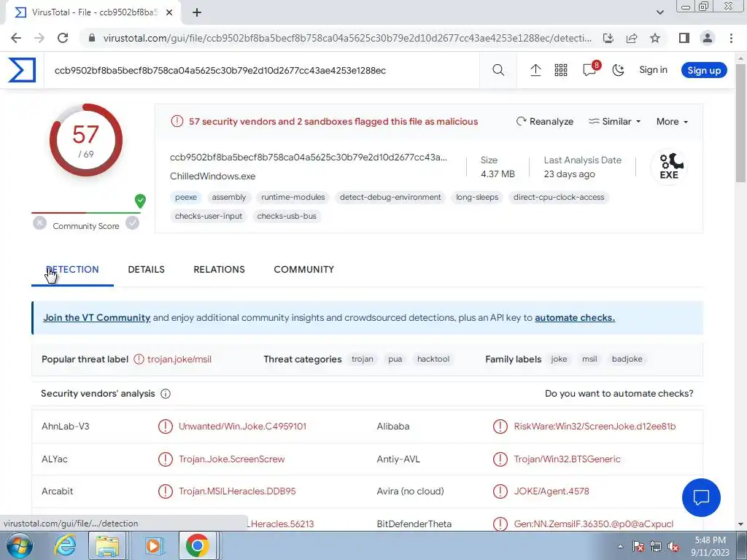This screenshot has width=747, height=560.
Task: Expand the More dropdown
Action: coord(672,122)
